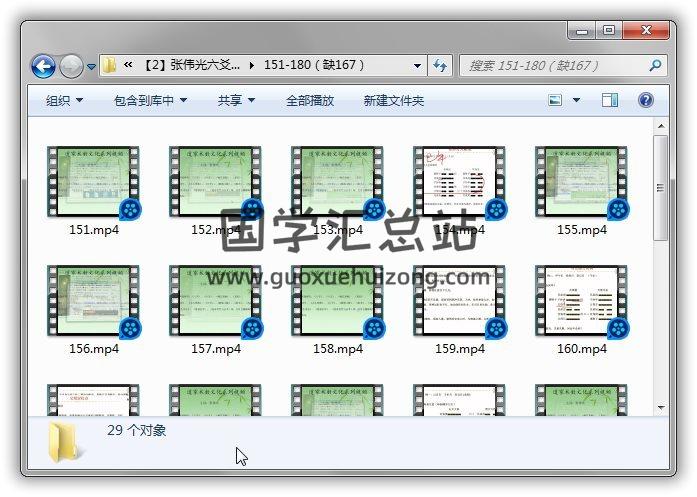Click the 151-180（缺167） breadcrumb
The width and height of the screenshot is (697, 497).
click(x=314, y=65)
